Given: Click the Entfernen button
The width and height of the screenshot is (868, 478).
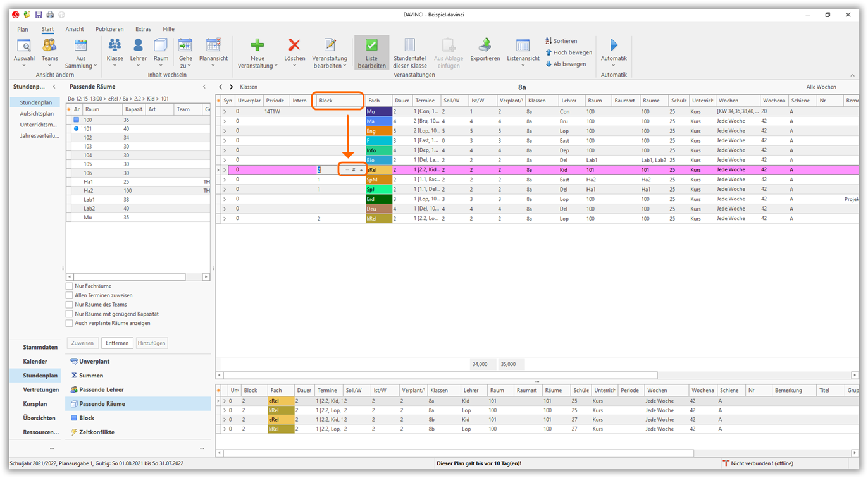Looking at the screenshot, I should [117, 343].
